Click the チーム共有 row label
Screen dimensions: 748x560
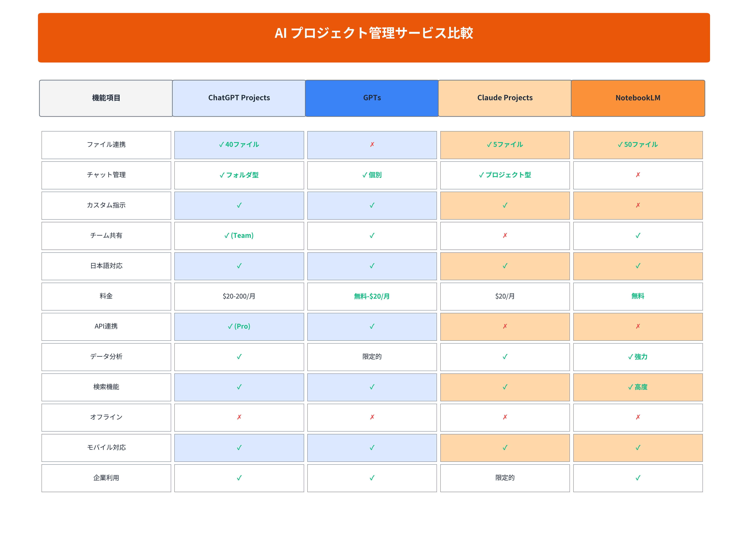click(106, 236)
